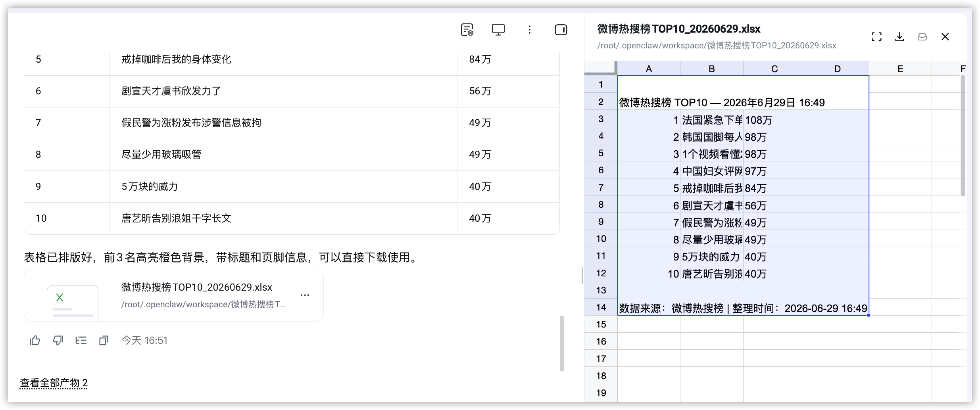Screen dimensions: 980x410
Task: Open the ellipsis menu on the xlsx attachment
Action: (305, 295)
